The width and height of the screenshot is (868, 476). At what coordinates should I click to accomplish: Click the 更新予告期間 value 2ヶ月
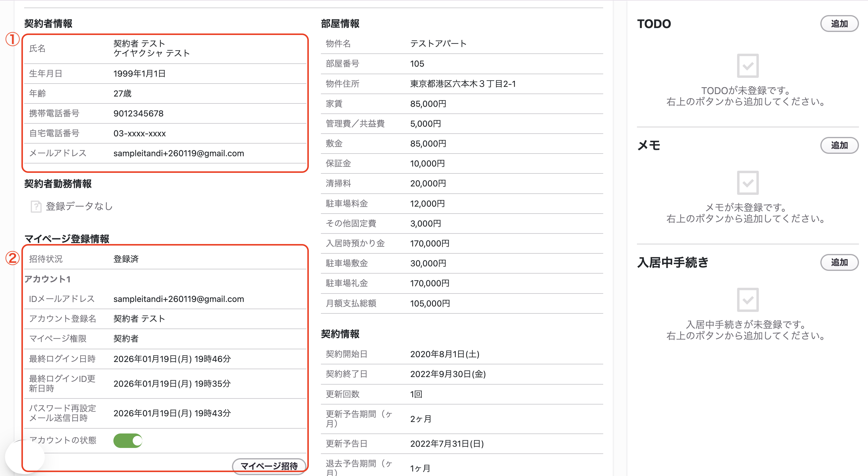pyautogui.click(x=421, y=419)
